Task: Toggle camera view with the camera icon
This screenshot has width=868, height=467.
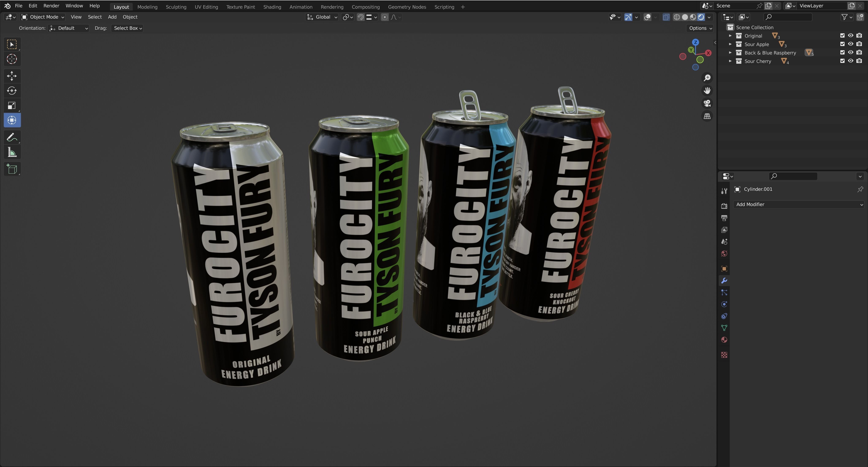Action: click(707, 103)
